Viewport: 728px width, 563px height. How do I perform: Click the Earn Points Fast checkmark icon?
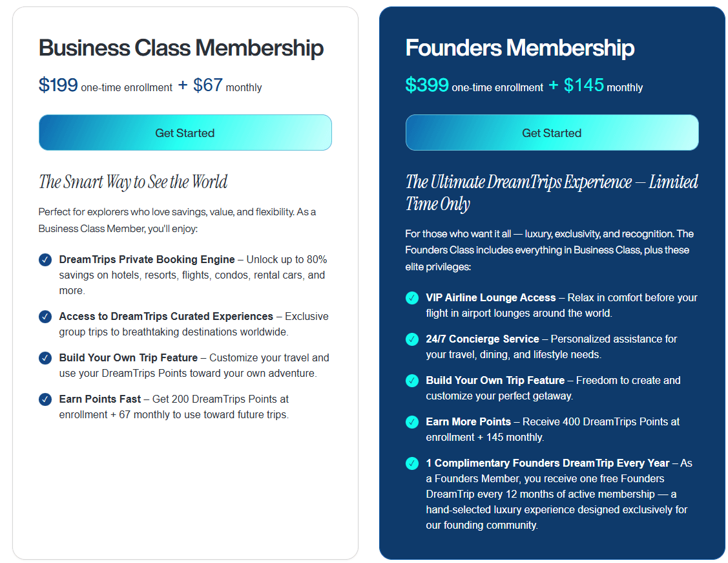click(x=45, y=399)
